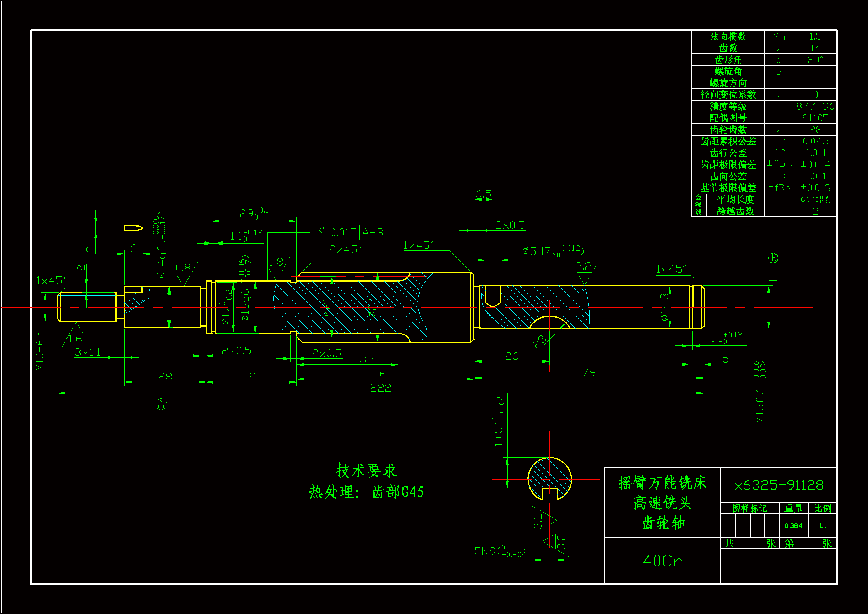The height and width of the screenshot is (614, 868).
Task: Select the 法向模数 row value 1.5
Action: (x=815, y=36)
